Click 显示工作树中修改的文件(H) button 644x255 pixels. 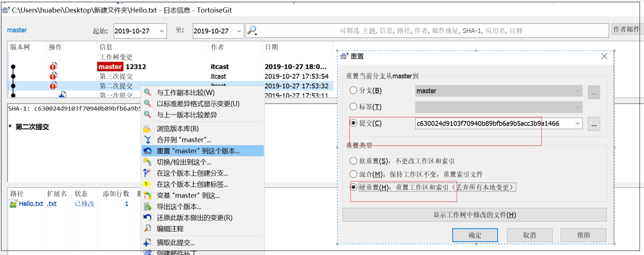point(475,215)
